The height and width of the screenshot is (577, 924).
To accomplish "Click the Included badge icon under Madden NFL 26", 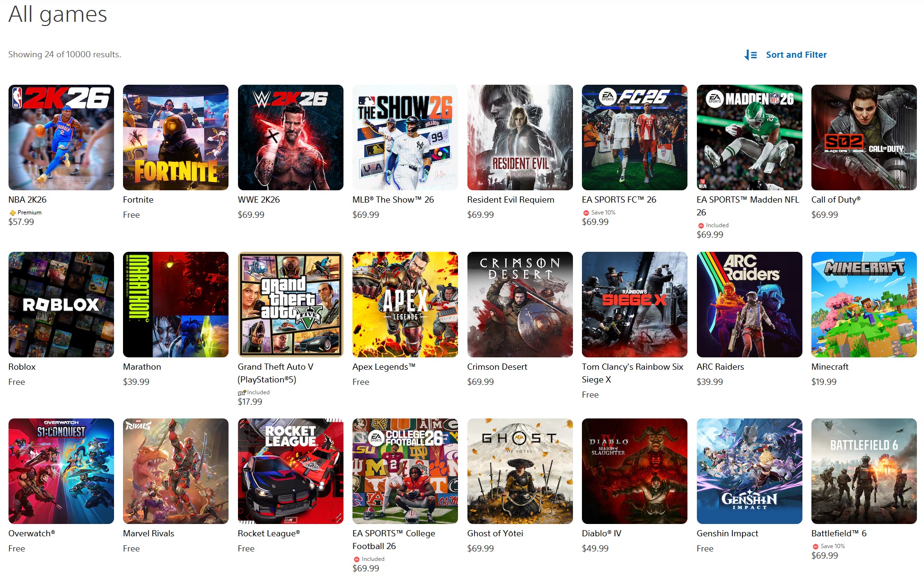I will pos(701,226).
